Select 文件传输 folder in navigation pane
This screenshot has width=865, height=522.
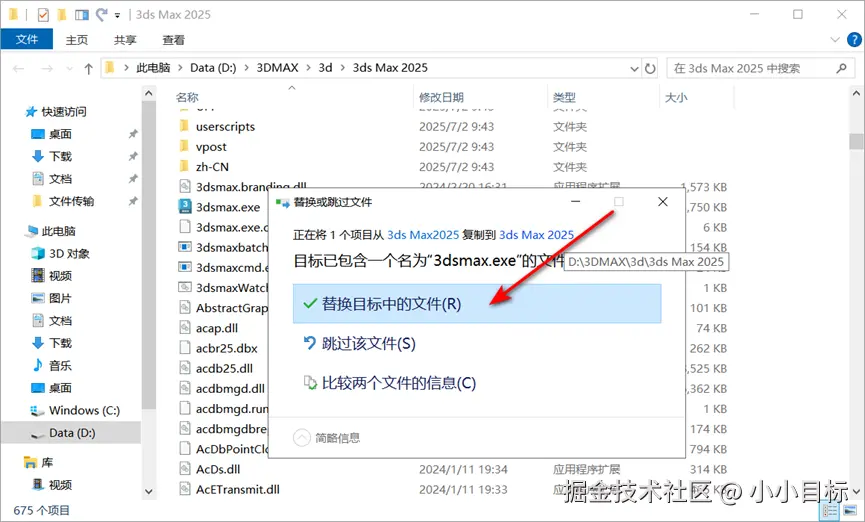[71, 201]
